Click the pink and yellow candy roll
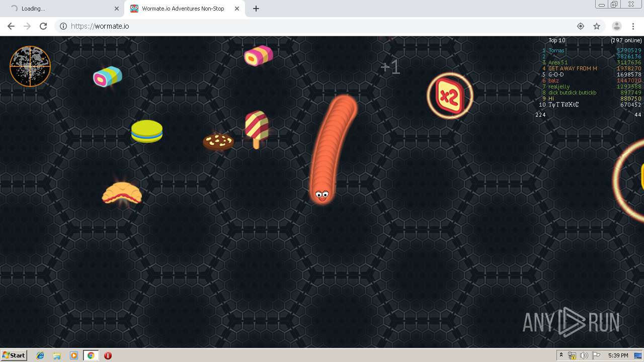 (x=259, y=56)
